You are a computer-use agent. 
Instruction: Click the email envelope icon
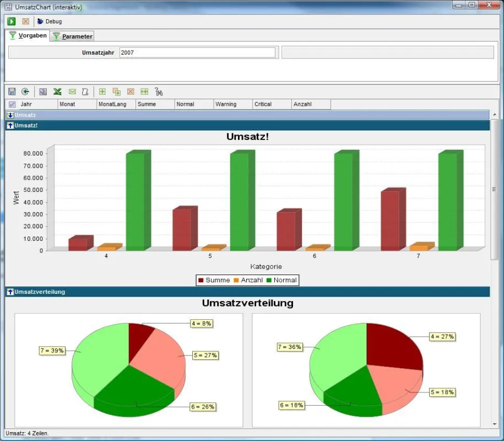72,92
